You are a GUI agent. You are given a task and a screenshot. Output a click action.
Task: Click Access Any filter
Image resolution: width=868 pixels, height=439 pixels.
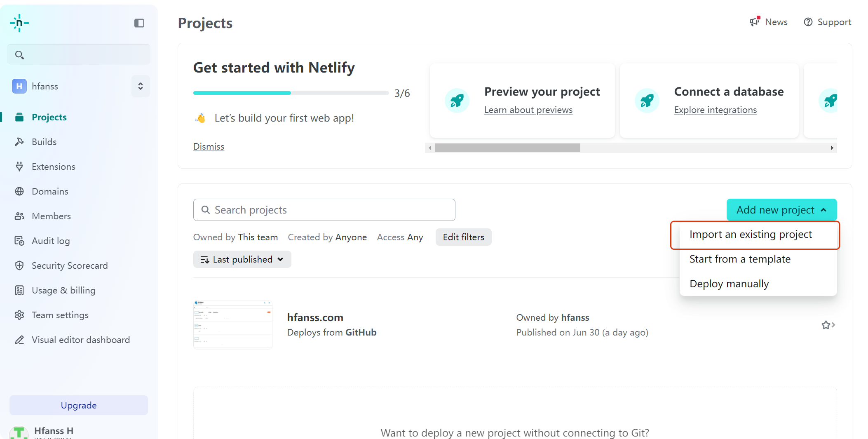pos(400,237)
